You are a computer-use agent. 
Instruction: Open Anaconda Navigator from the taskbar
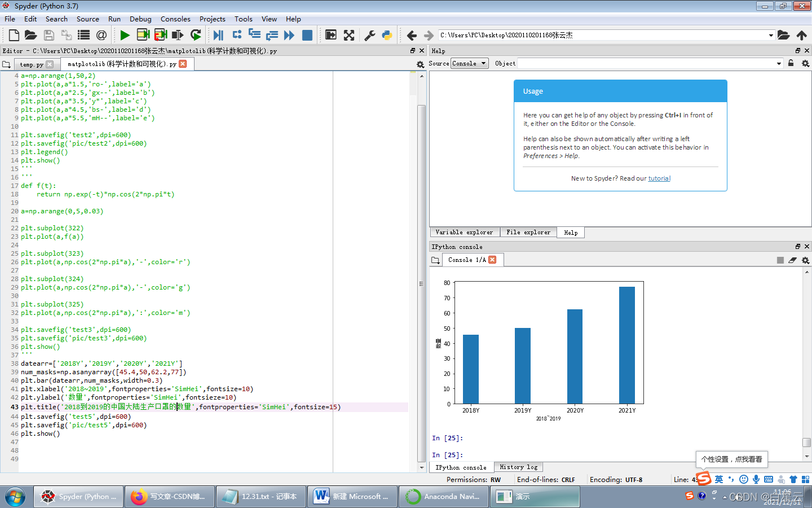click(x=444, y=497)
